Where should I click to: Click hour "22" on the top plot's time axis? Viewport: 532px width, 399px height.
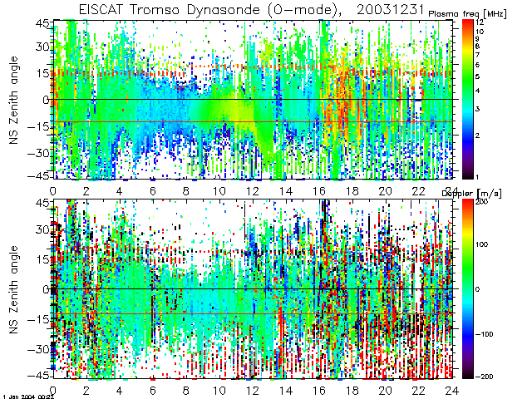pyautogui.click(x=419, y=191)
